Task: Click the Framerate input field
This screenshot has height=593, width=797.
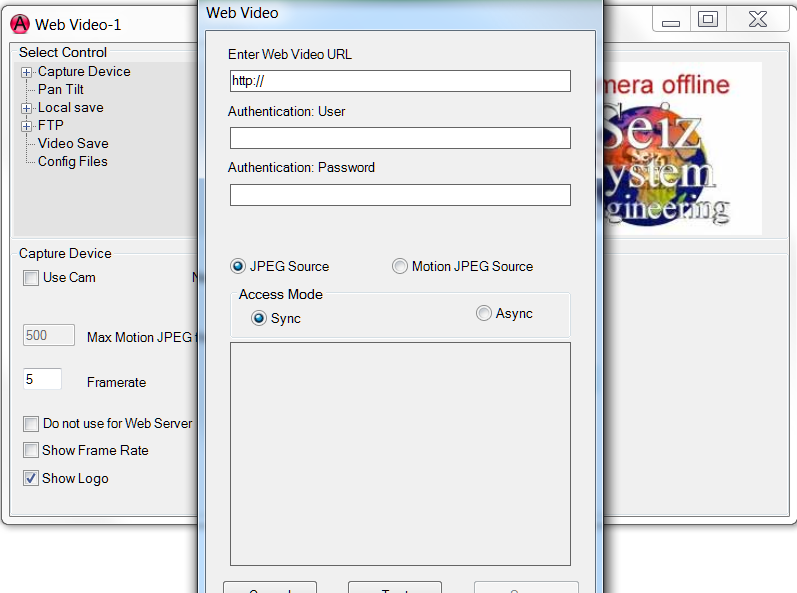Action: [x=43, y=379]
